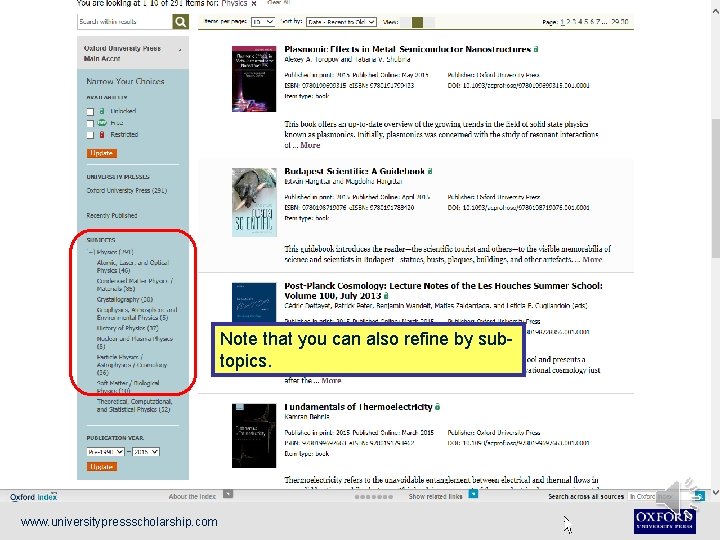Click the green Free availability icon
720x540 pixels.
(102, 123)
